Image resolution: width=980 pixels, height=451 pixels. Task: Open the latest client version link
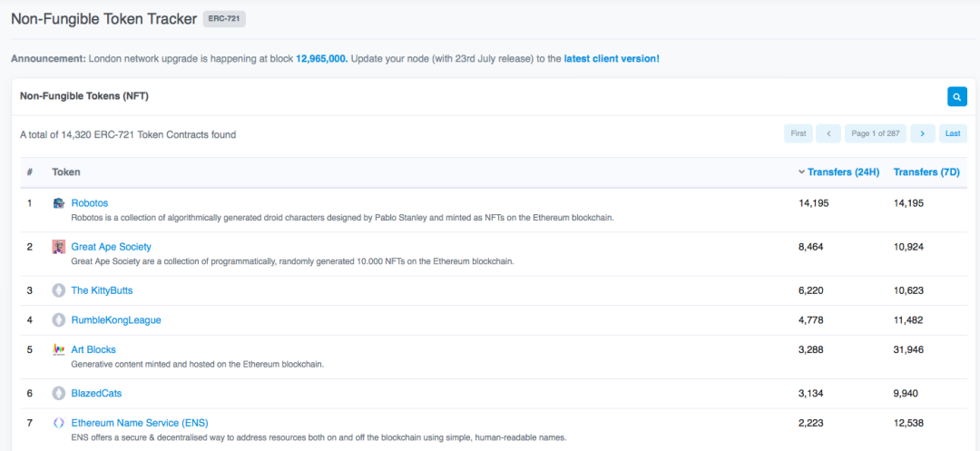pyautogui.click(x=612, y=59)
